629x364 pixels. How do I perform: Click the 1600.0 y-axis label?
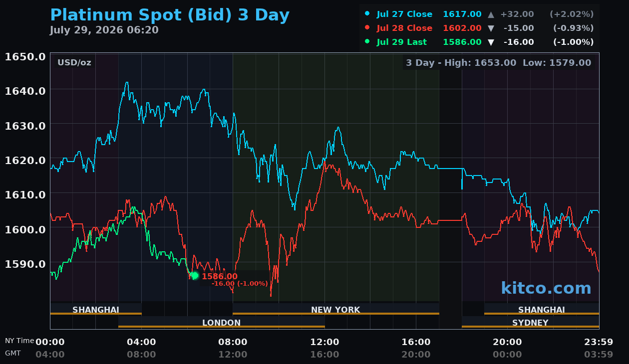25,229
